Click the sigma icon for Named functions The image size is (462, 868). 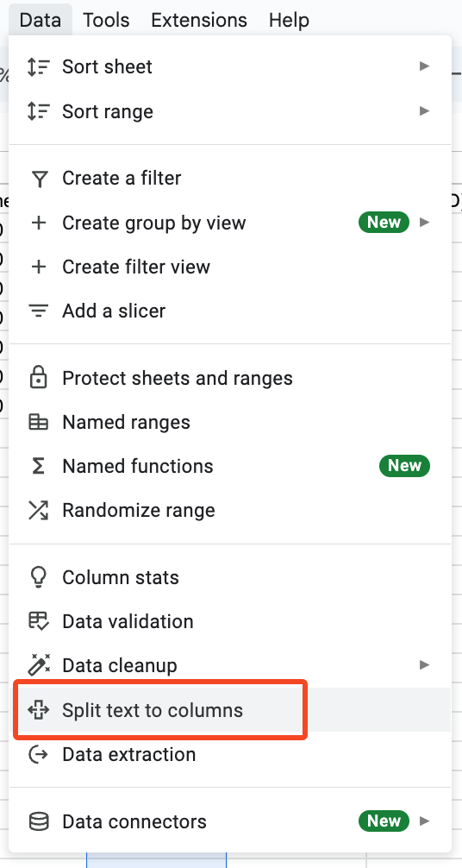pos(38,466)
